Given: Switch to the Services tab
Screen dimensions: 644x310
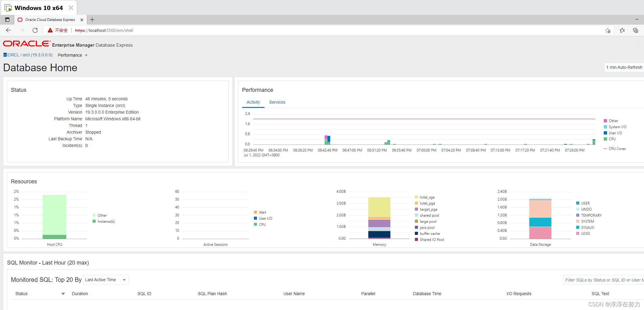Looking at the screenshot, I should pos(277,102).
